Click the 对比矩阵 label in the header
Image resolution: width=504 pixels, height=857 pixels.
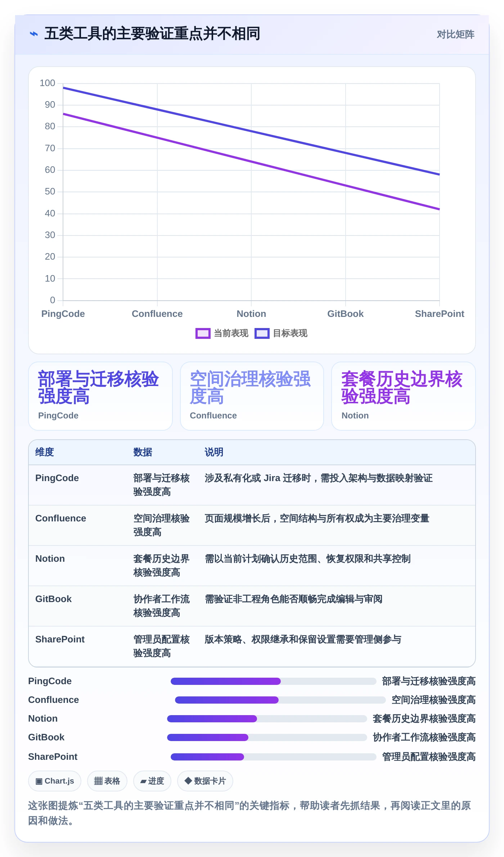click(x=455, y=35)
